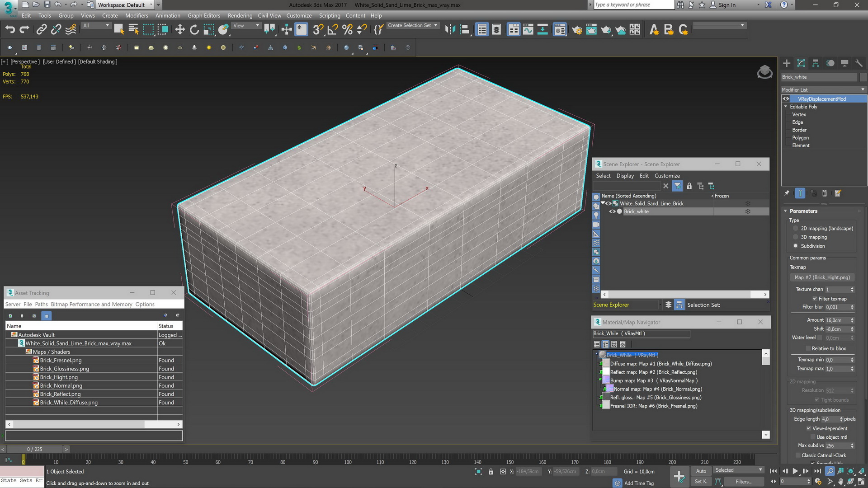Clear the Scene Explorer search field

665,186
